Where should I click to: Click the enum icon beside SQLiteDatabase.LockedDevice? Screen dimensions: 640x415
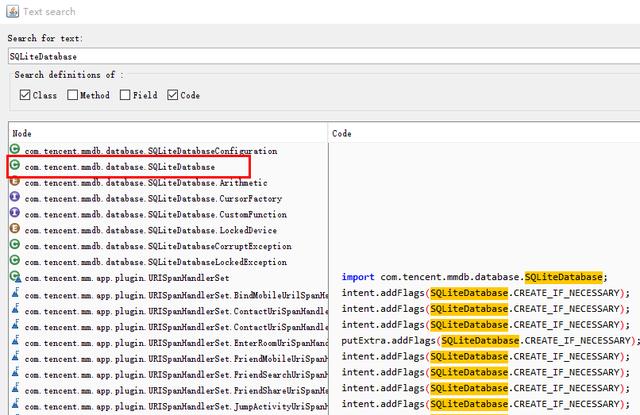15,229
